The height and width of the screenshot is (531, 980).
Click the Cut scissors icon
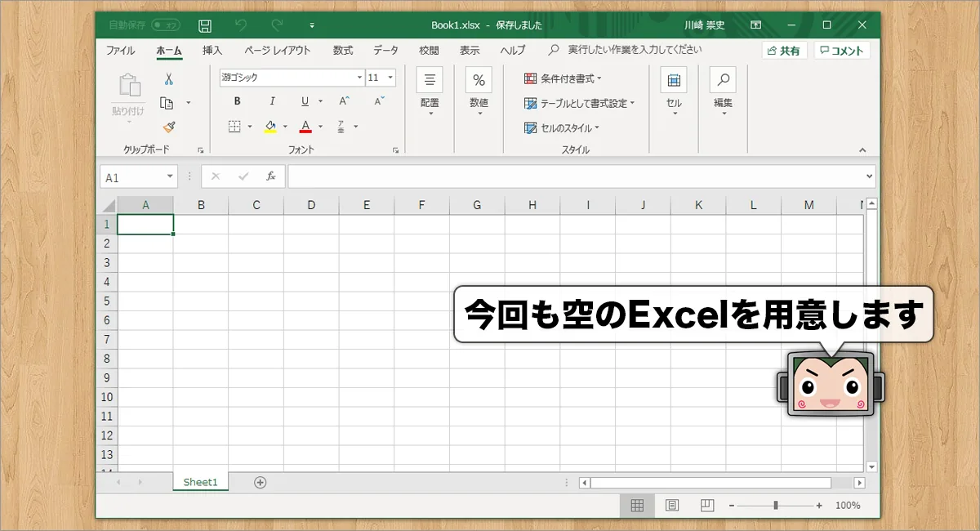[168, 79]
